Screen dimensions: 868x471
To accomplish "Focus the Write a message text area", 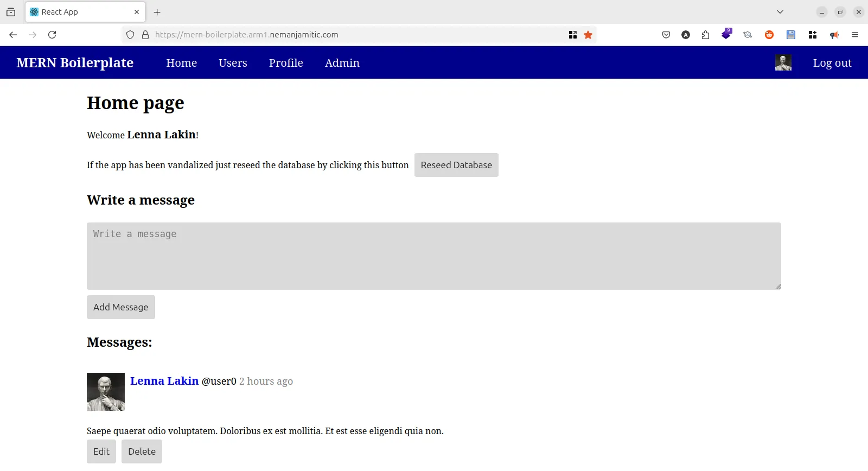I will click(433, 256).
